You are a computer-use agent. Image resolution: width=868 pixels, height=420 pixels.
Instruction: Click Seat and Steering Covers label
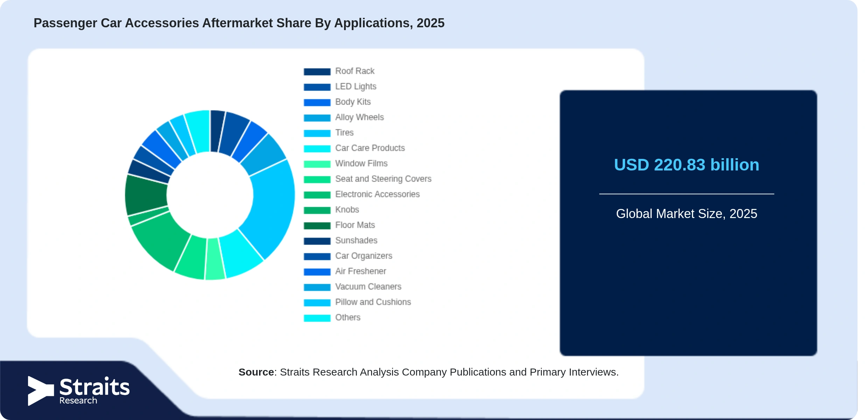tap(383, 179)
